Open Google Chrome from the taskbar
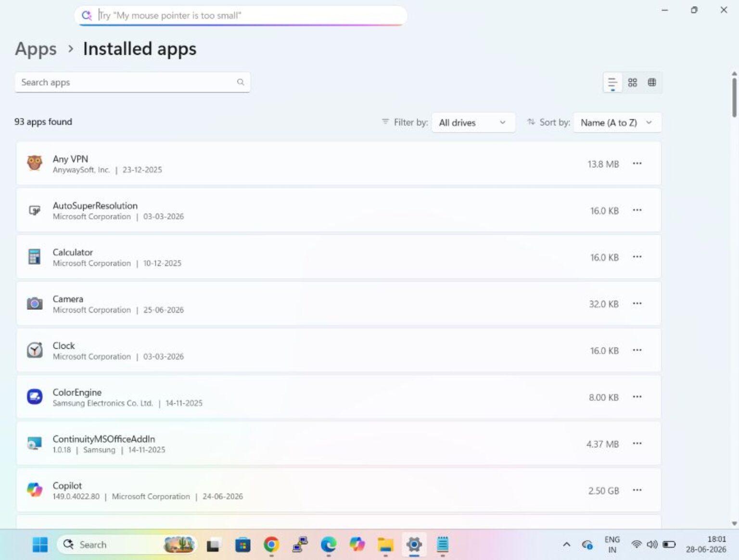This screenshot has width=739, height=560. [271, 545]
